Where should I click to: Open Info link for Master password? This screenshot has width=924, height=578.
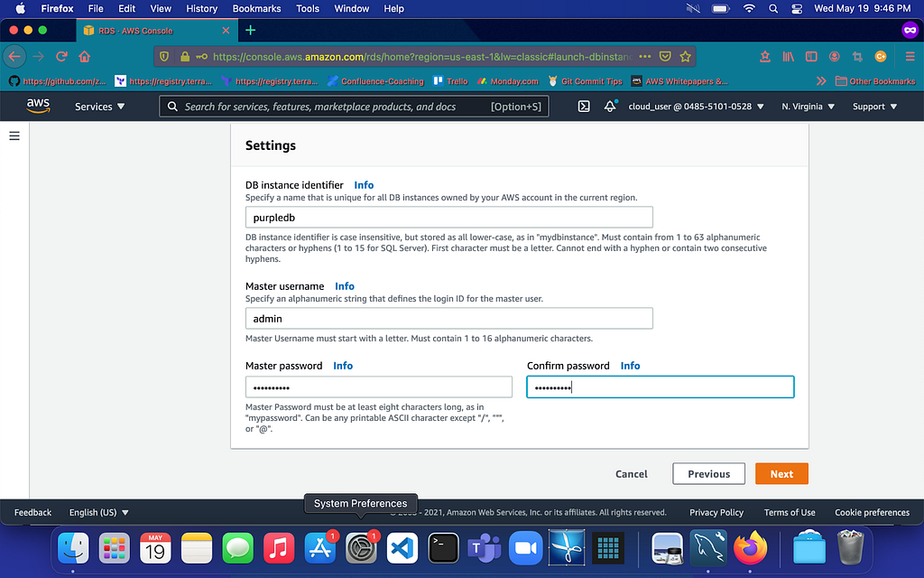[x=343, y=366]
